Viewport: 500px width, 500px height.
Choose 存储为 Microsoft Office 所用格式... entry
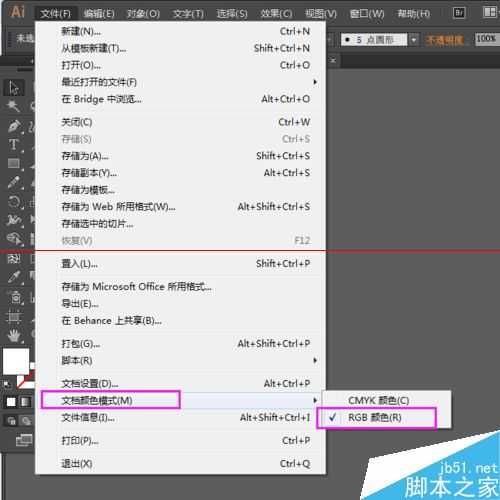(x=180, y=287)
